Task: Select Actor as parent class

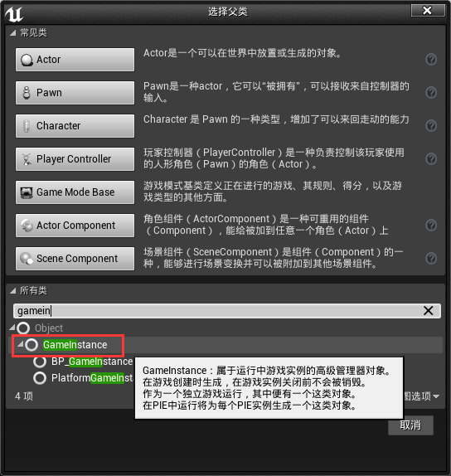Action: (x=75, y=60)
